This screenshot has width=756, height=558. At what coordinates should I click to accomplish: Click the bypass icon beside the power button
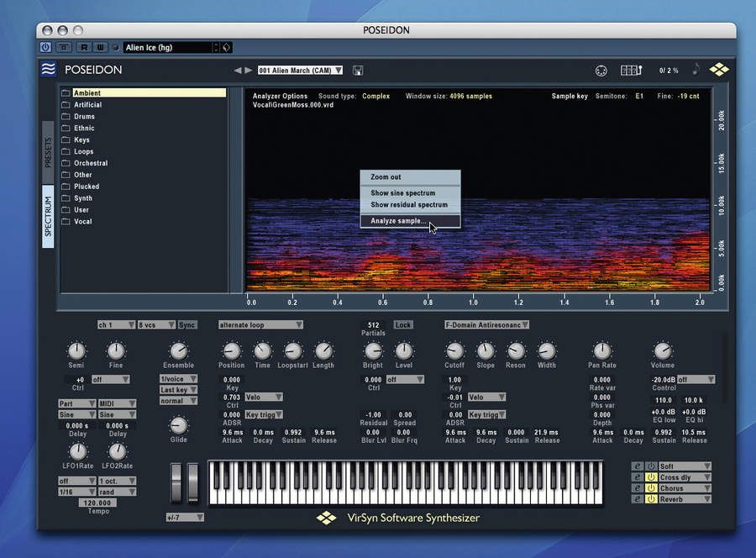coord(64,47)
